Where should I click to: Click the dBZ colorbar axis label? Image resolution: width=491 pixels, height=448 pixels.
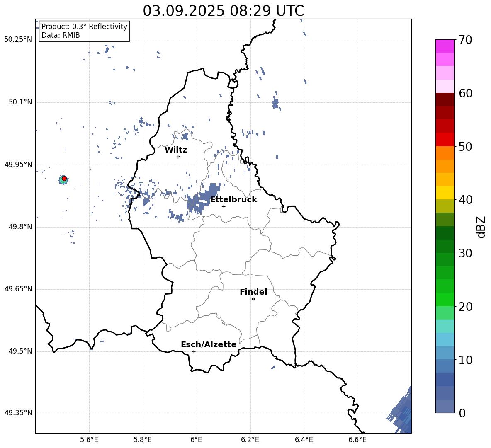point(481,227)
